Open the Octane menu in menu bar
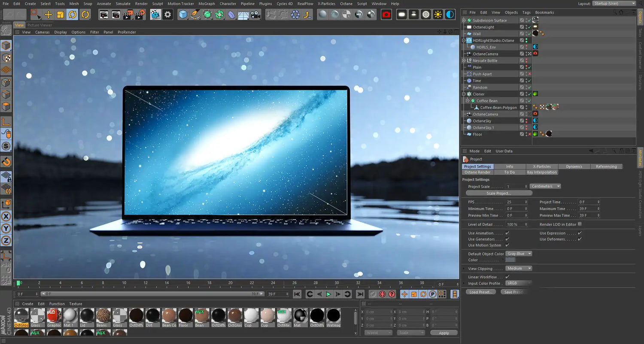 pos(346,3)
